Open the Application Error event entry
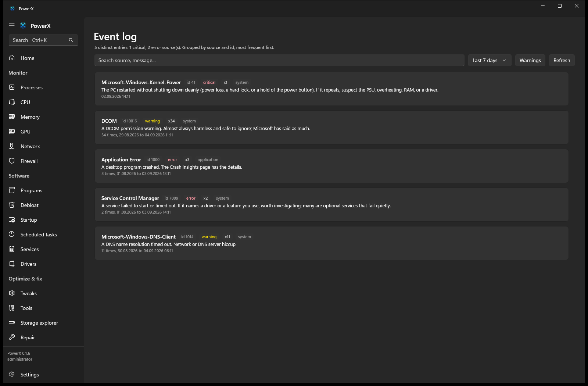Viewport: 588px width, 386px height. 331,166
